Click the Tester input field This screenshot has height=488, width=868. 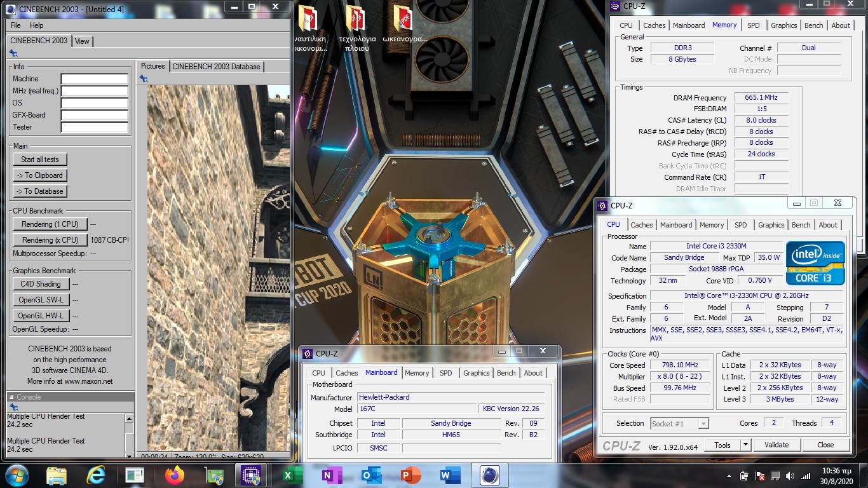[x=95, y=127]
